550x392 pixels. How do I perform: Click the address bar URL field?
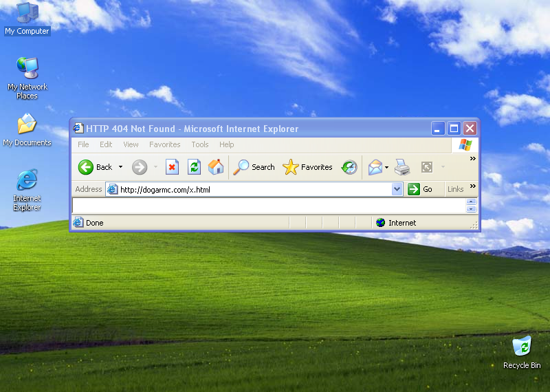point(254,190)
